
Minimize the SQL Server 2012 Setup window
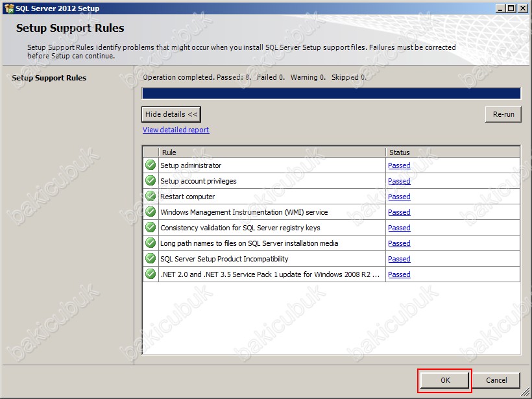(x=500, y=8)
